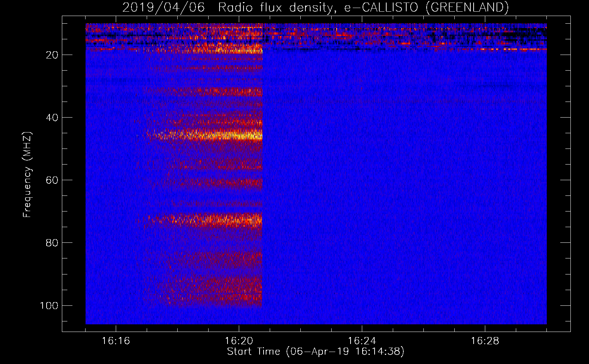Click the 100 MHz frequency tick label
Image resolution: width=589 pixels, height=364 pixels.
(x=49, y=305)
